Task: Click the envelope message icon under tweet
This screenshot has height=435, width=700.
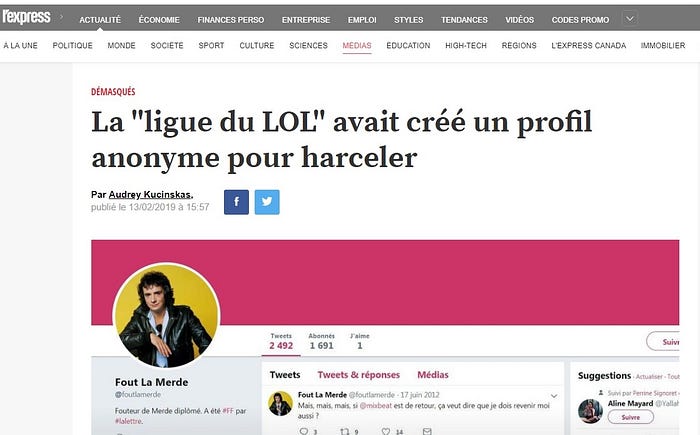Action: coord(427,431)
